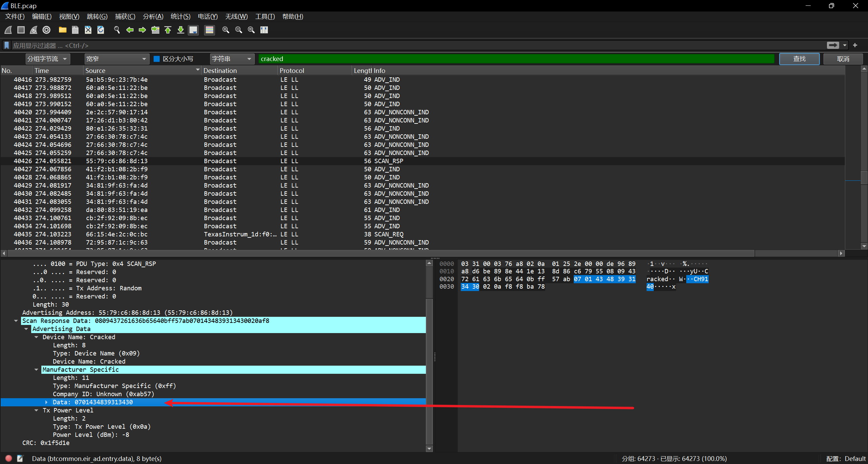This screenshot has width=868, height=464.
Task: Open the 无线(W) menu
Action: (x=236, y=16)
